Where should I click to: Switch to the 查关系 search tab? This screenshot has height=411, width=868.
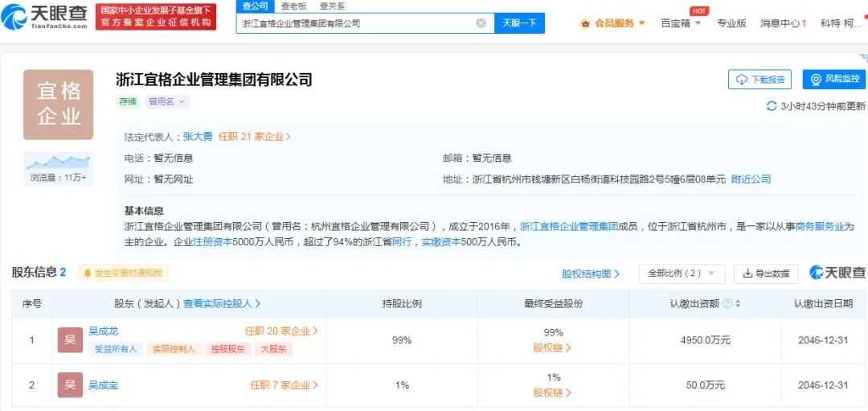click(x=332, y=6)
